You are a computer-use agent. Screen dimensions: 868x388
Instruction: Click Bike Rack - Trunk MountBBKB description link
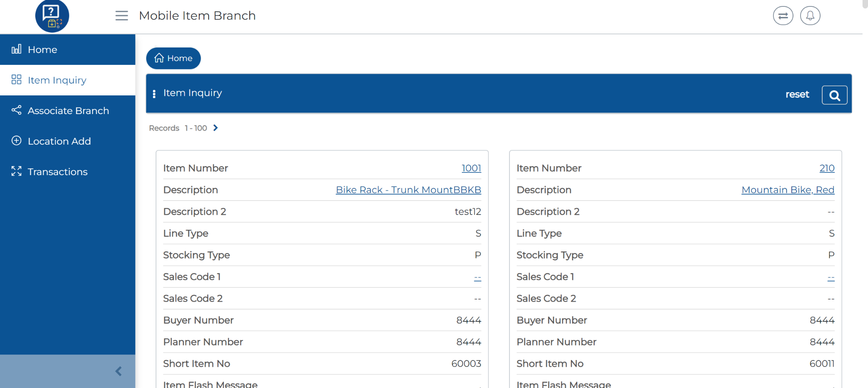pos(408,190)
